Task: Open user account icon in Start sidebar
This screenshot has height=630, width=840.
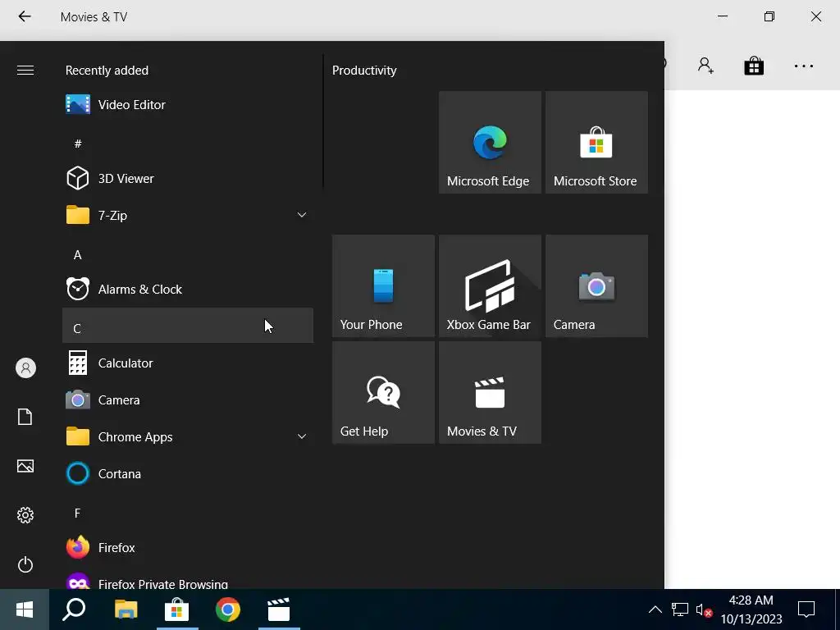Action: tap(25, 368)
